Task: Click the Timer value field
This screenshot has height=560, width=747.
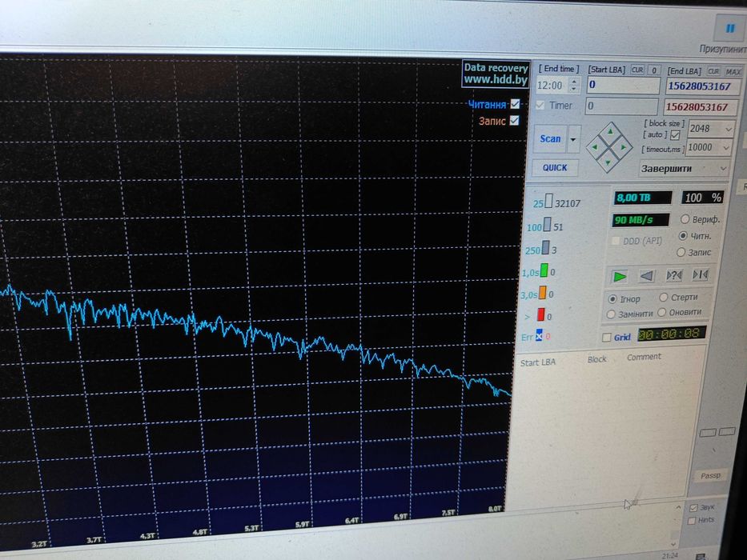Action: click(622, 106)
